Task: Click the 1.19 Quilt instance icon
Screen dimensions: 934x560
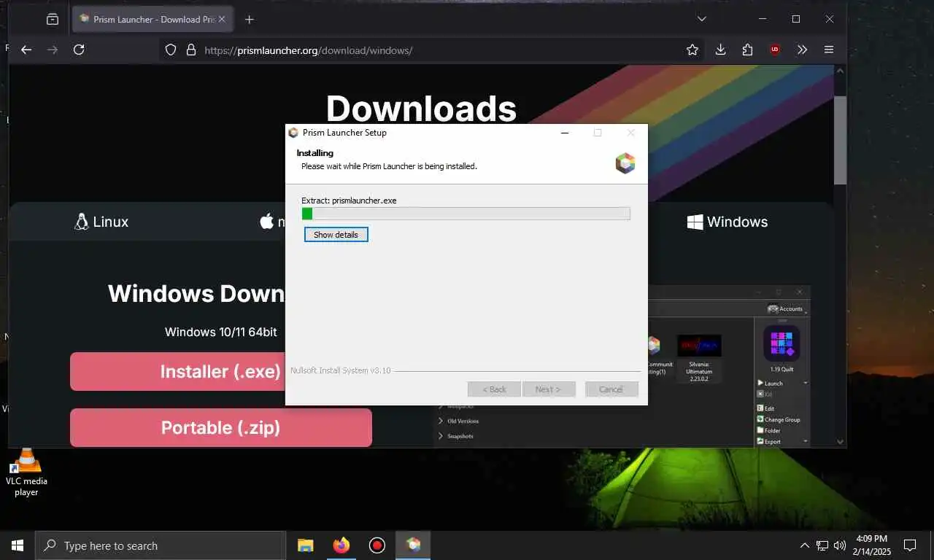Action: pyautogui.click(x=781, y=344)
